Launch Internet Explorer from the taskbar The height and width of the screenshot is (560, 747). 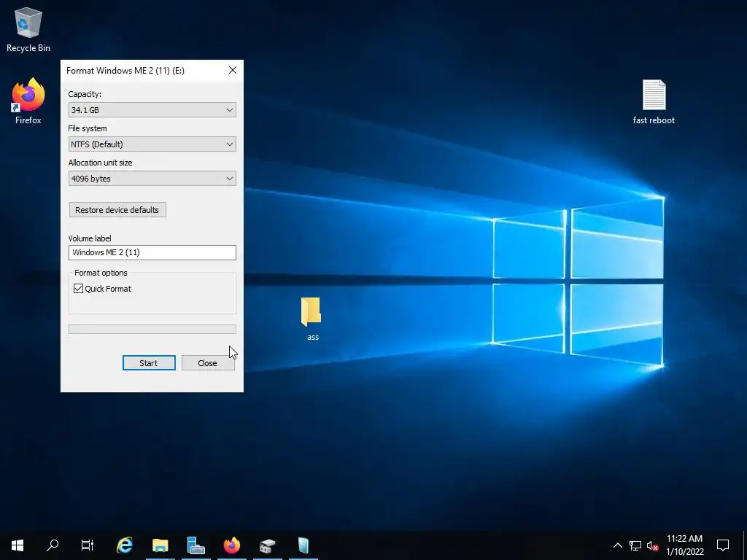[125, 545]
